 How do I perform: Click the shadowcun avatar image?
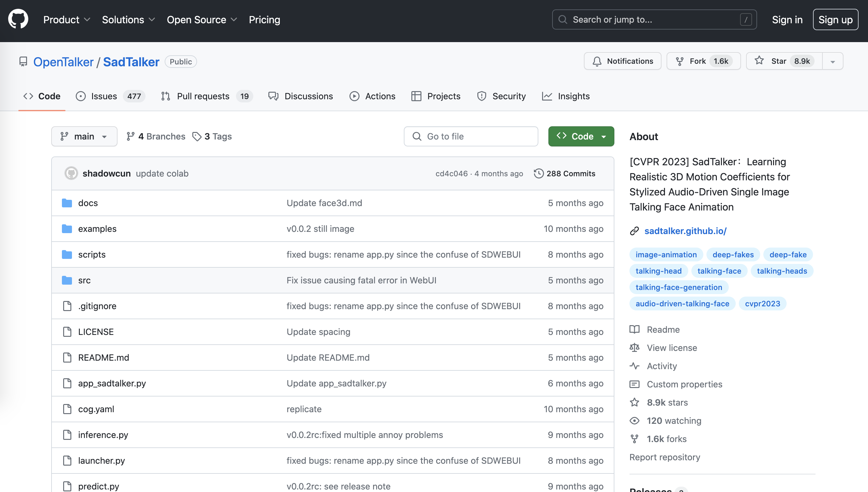tap(71, 173)
